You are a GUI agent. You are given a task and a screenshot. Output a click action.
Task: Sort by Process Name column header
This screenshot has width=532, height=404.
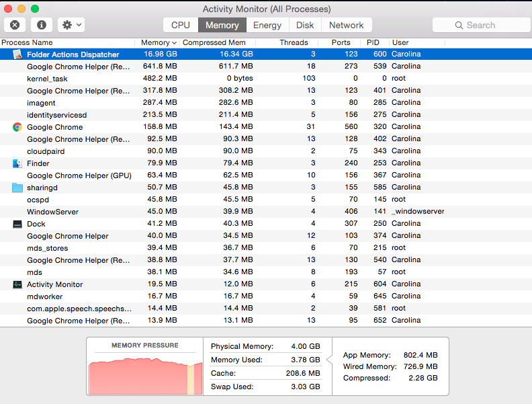[x=68, y=42]
